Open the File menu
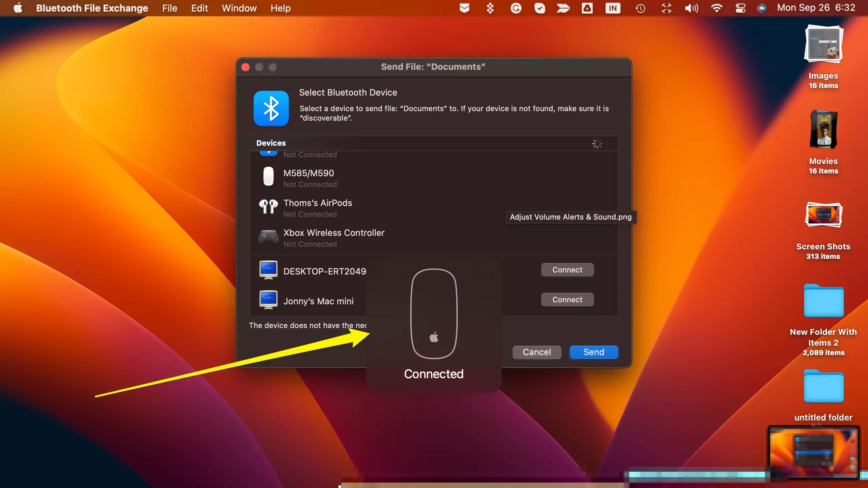The image size is (868, 488). pyautogui.click(x=170, y=8)
